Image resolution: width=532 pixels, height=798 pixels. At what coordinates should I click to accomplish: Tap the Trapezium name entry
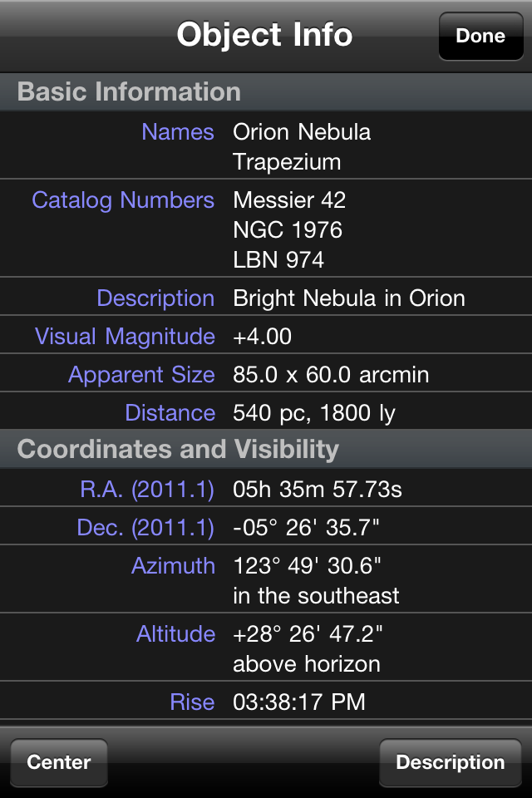pos(287,161)
